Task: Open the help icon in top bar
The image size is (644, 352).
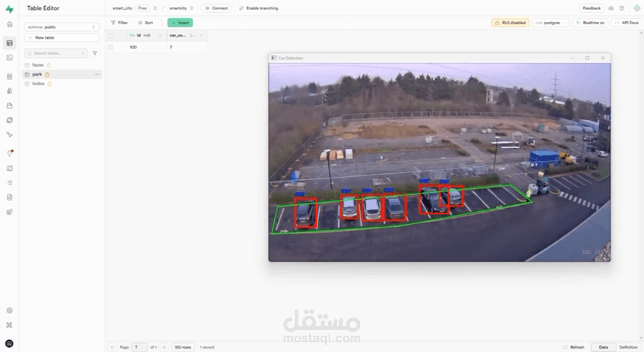Action: (x=622, y=8)
